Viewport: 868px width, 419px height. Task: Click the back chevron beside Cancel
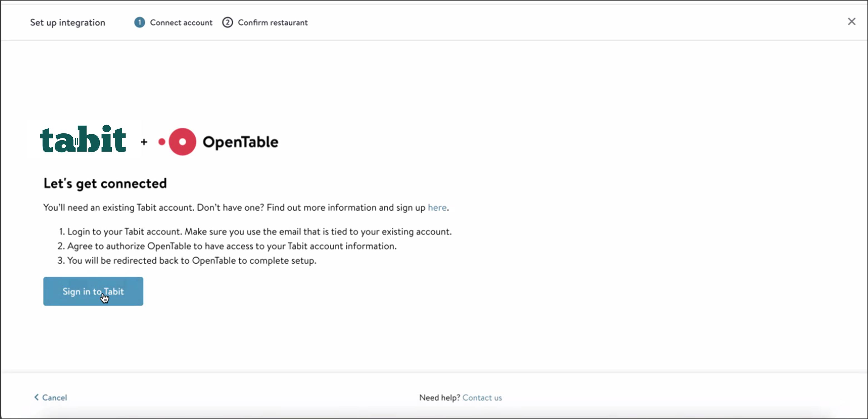[37, 397]
